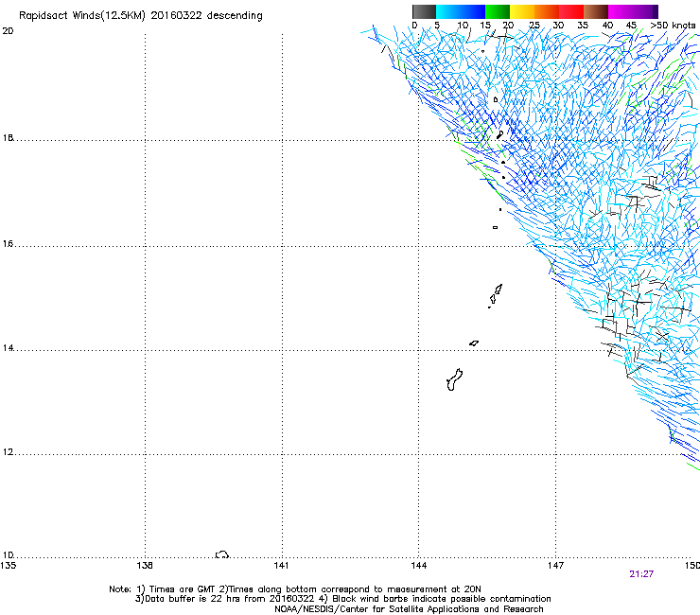The width and height of the screenshot is (700, 615).
Task: Click the brown 35–40 knots legend segment
Action: pyautogui.click(x=596, y=11)
